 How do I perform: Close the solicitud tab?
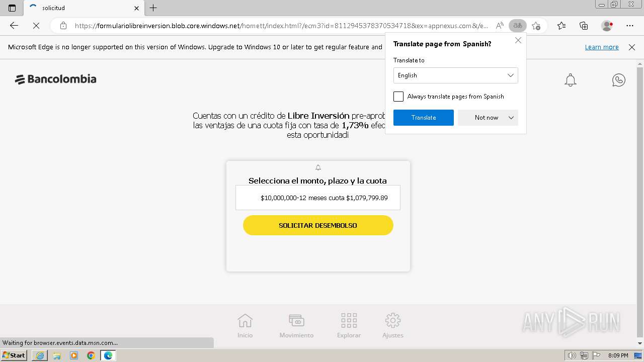pyautogui.click(x=137, y=8)
